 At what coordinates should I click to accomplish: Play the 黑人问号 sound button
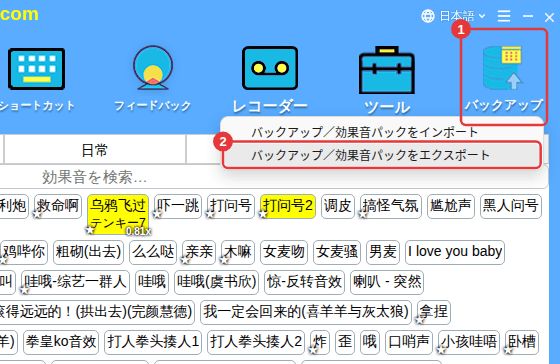point(511,206)
